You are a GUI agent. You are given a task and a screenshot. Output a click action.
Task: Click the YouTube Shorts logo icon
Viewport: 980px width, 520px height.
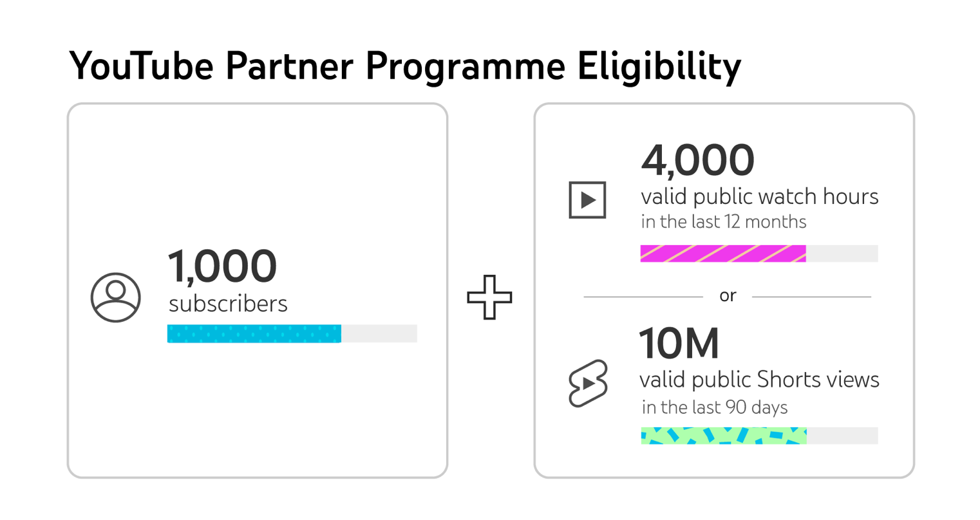point(588,383)
